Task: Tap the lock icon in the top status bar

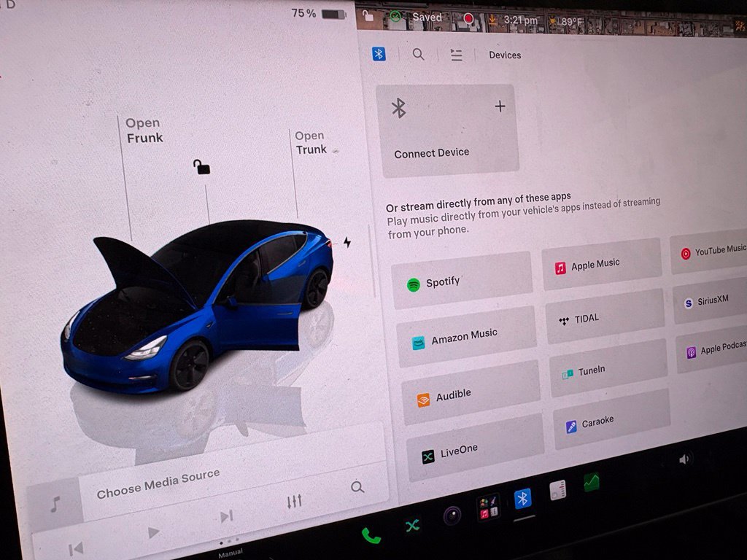Action: 368,16
